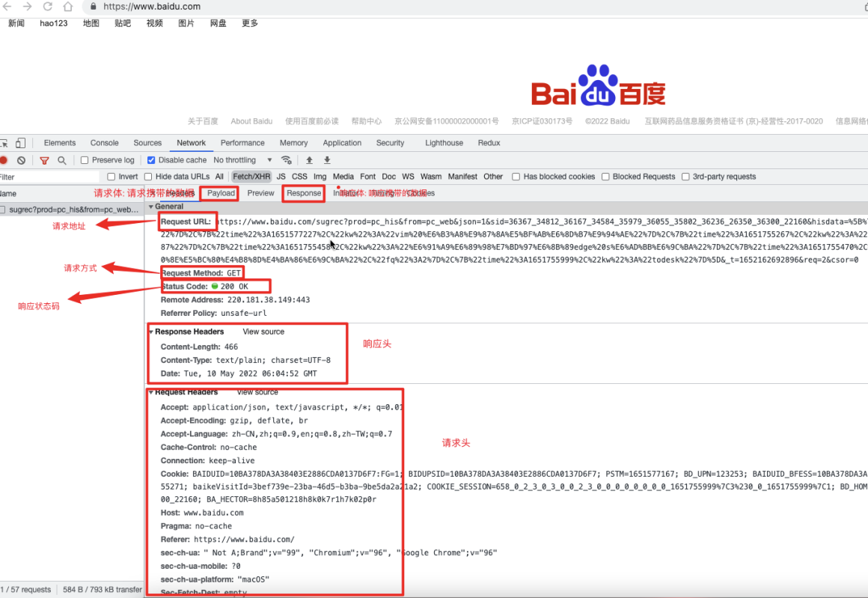
Task: Filter requests by Wasm
Action: click(431, 177)
